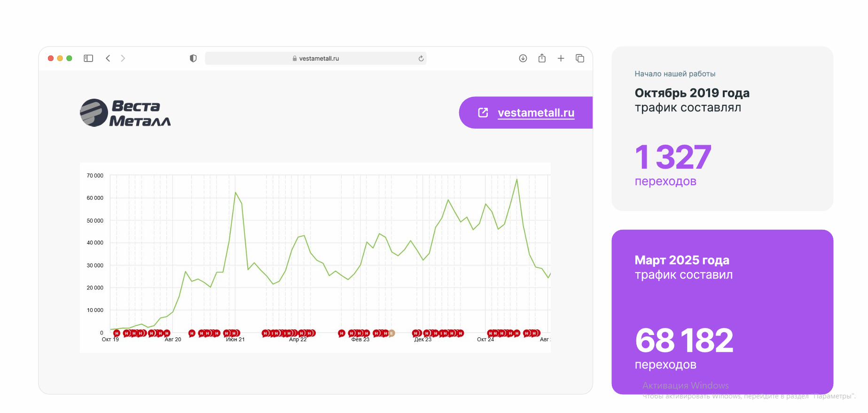This screenshot has width=868, height=413.
Task: Open the Share sheet icon
Action: 542,58
